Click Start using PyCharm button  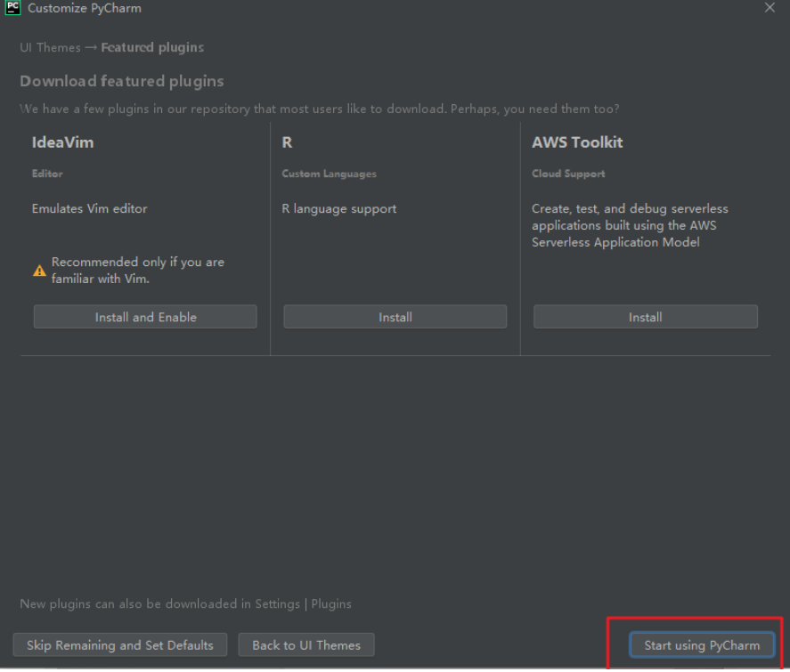(702, 645)
